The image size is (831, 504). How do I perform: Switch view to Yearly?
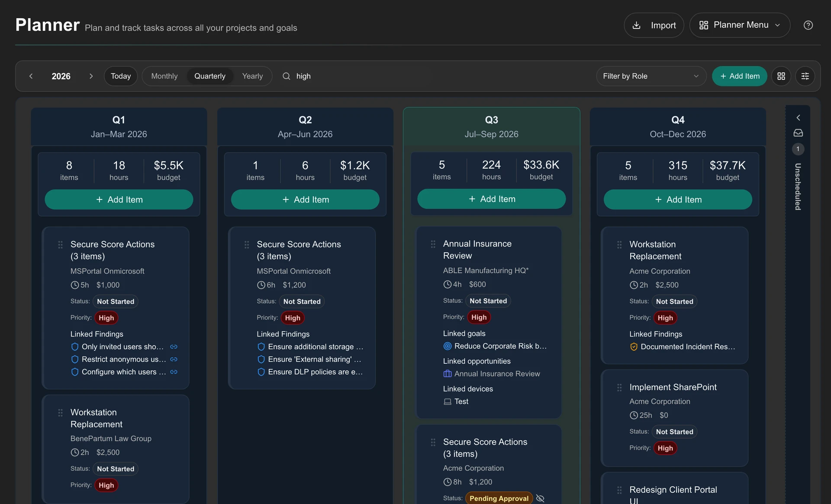(x=252, y=76)
